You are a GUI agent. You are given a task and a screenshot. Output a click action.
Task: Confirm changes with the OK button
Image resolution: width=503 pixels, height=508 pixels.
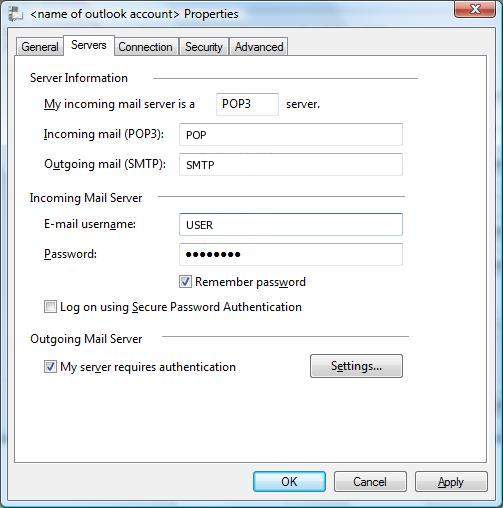click(289, 482)
